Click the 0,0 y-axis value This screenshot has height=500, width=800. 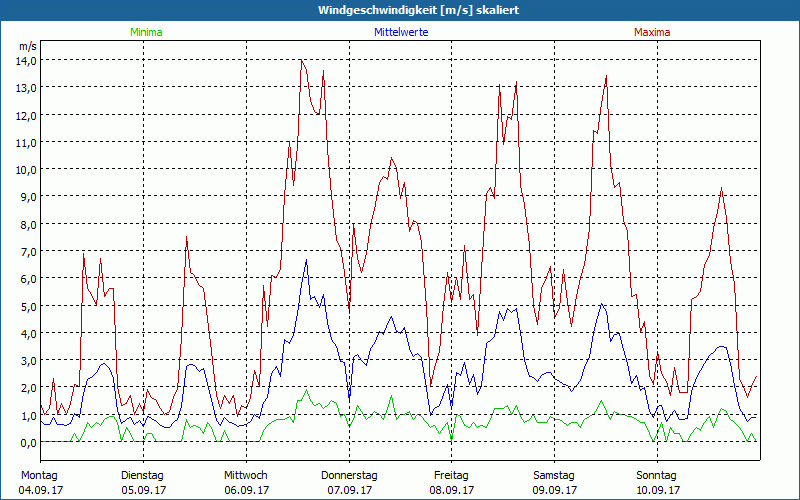28,443
